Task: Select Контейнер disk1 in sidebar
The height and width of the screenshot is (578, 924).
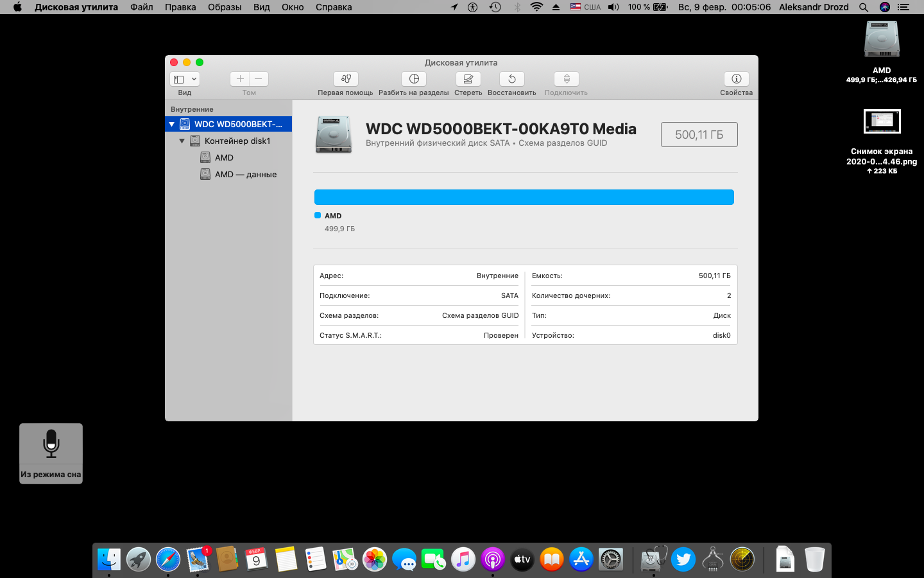Action: tap(228, 141)
